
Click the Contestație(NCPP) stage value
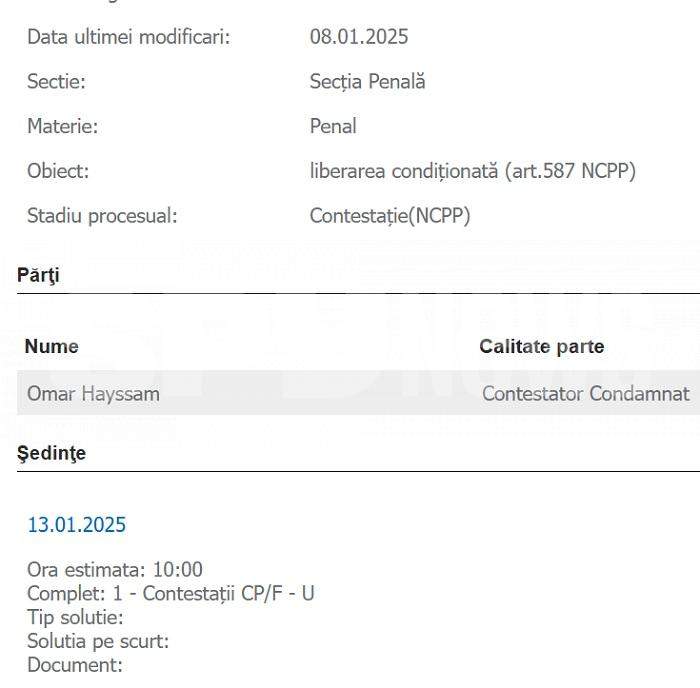[390, 216]
